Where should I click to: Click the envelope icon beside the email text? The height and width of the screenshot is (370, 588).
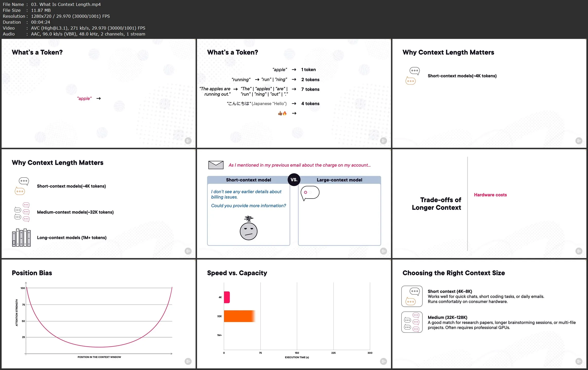pos(216,165)
